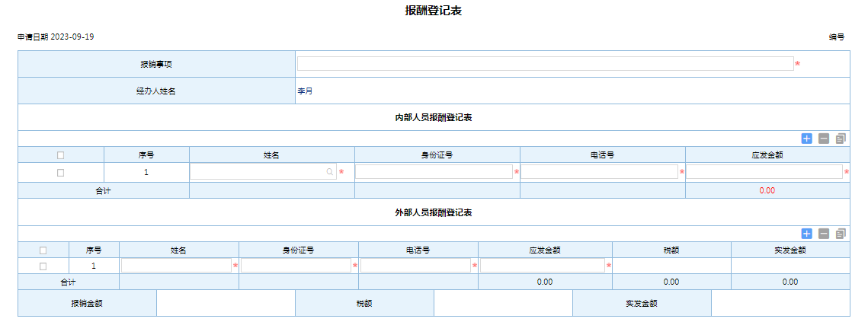Click the 申请日期 2023-09-19 text
Viewport: 868px width, 322px height.
click(56, 37)
